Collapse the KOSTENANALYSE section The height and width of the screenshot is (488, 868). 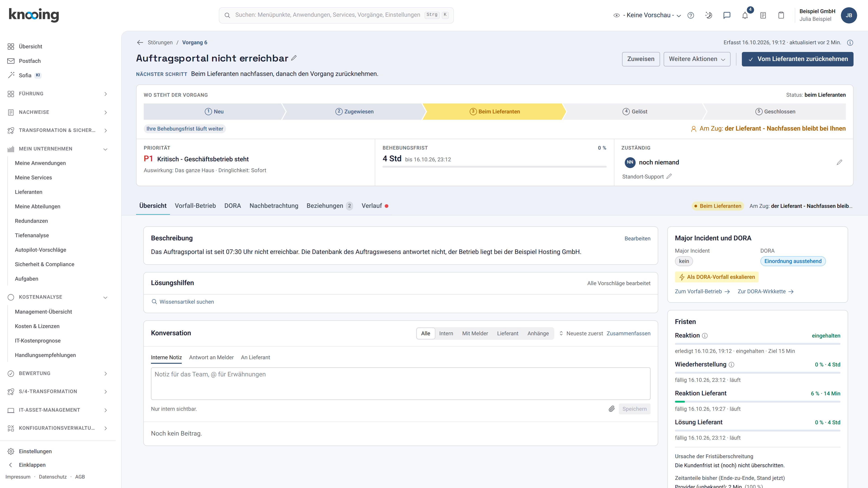[x=58, y=297]
